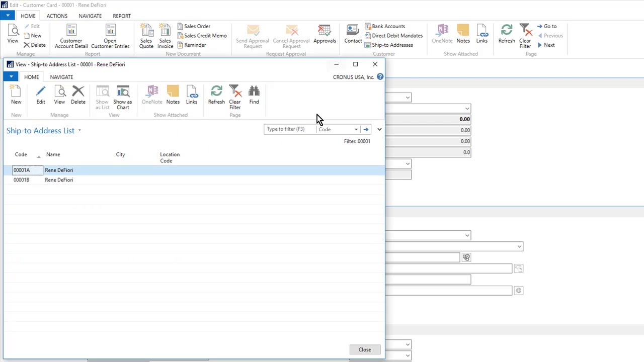Expand filter pane chevron
This screenshot has height=362, width=644.
coord(379,129)
